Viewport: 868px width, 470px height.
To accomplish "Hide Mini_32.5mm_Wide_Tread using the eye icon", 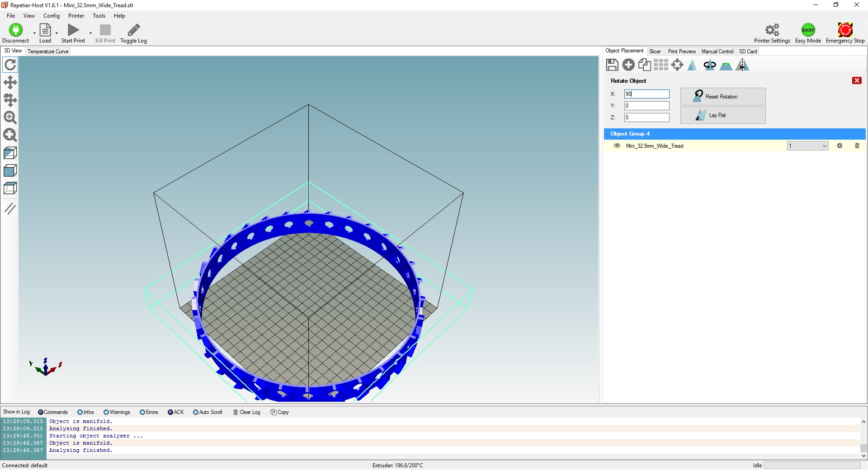I will [617, 146].
